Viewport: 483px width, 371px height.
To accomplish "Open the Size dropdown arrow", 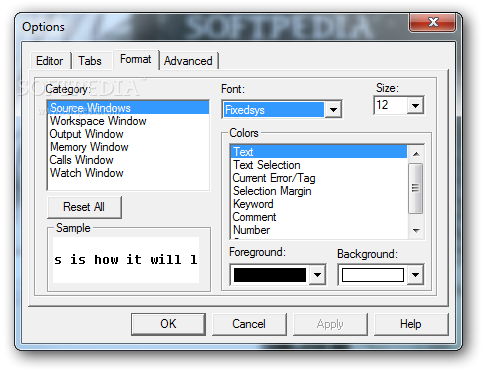I will [x=415, y=106].
